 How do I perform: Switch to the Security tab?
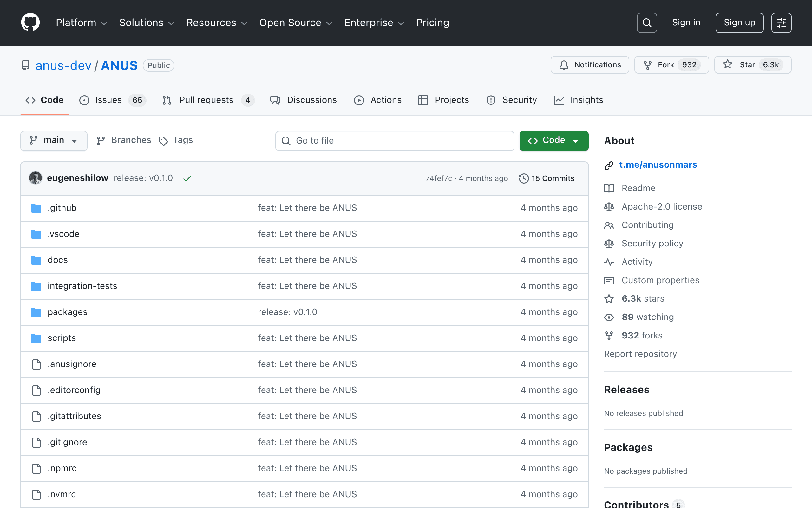pos(511,100)
